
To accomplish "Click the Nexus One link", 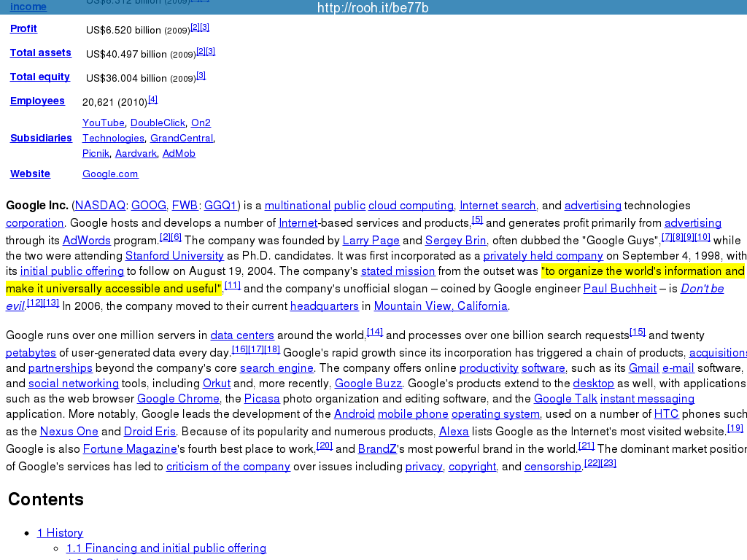I will coord(69,432).
